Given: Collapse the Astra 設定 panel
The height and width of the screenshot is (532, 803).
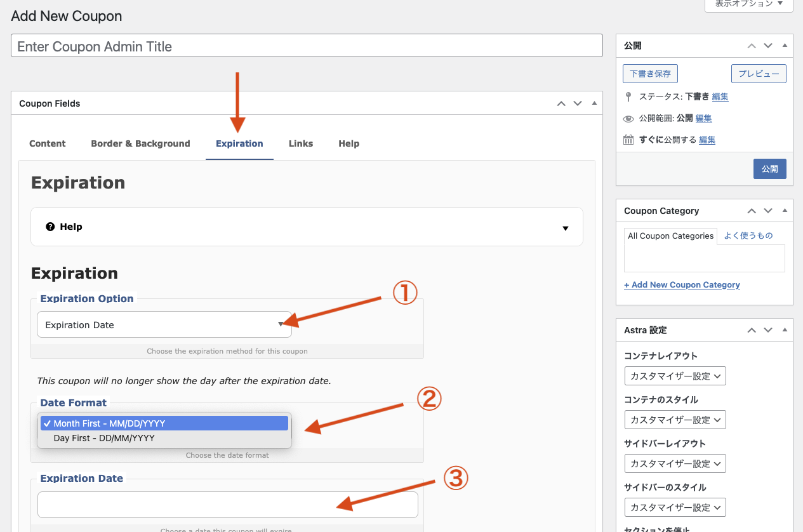Looking at the screenshot, I should pos(785,330).
